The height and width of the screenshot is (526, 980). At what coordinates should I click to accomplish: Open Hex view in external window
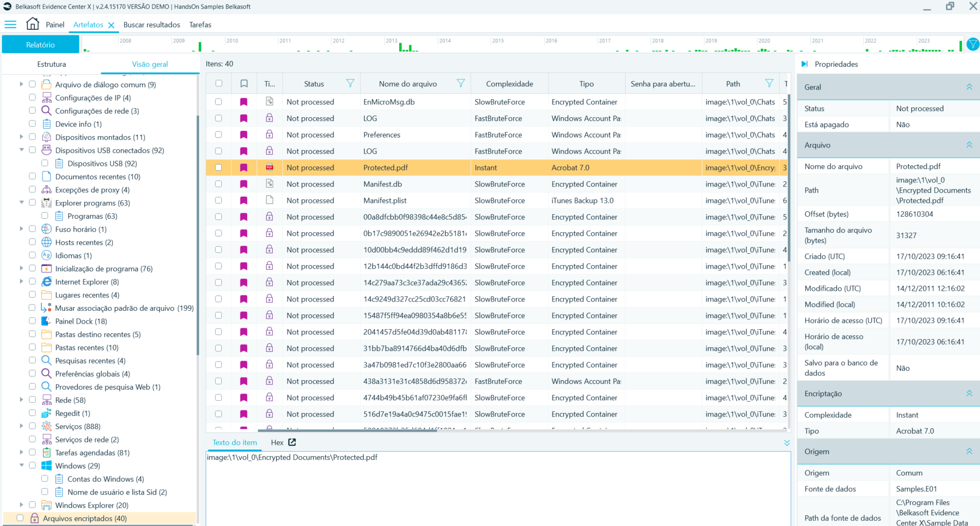click(x=292, y=442)
